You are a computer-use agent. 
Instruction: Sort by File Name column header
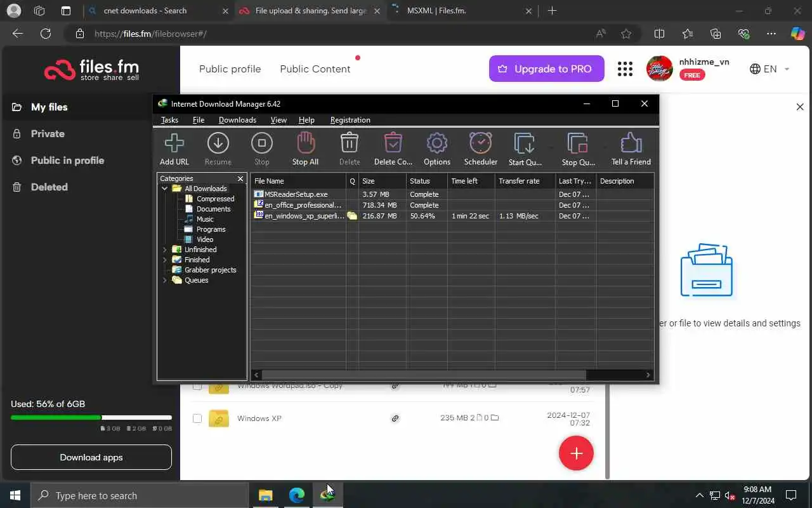(x=298, y=181)
